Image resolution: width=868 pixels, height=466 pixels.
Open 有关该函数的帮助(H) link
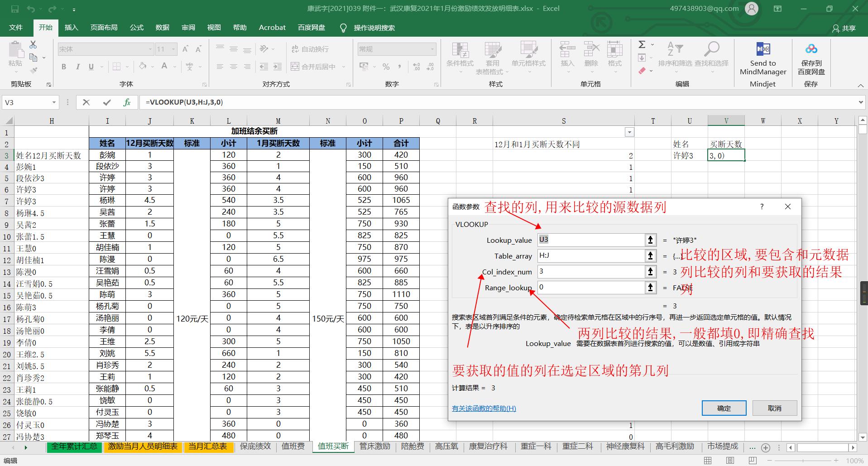tap(484, 408)
